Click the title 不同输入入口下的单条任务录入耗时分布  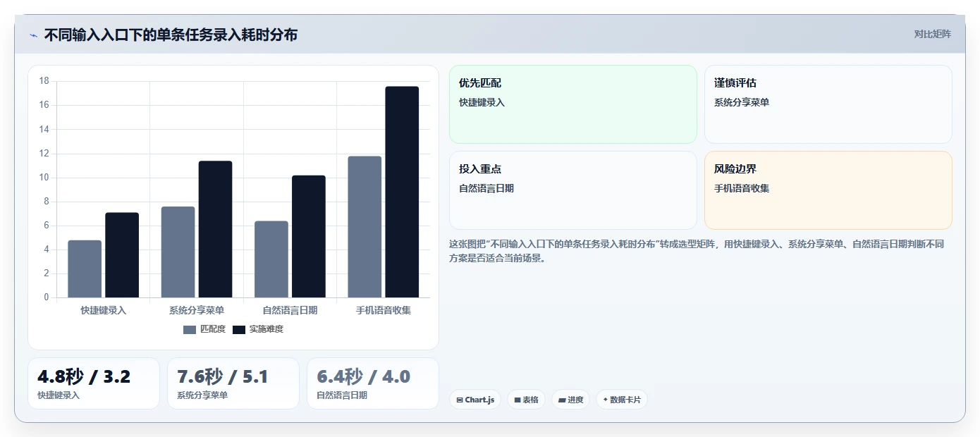(171, 35)
